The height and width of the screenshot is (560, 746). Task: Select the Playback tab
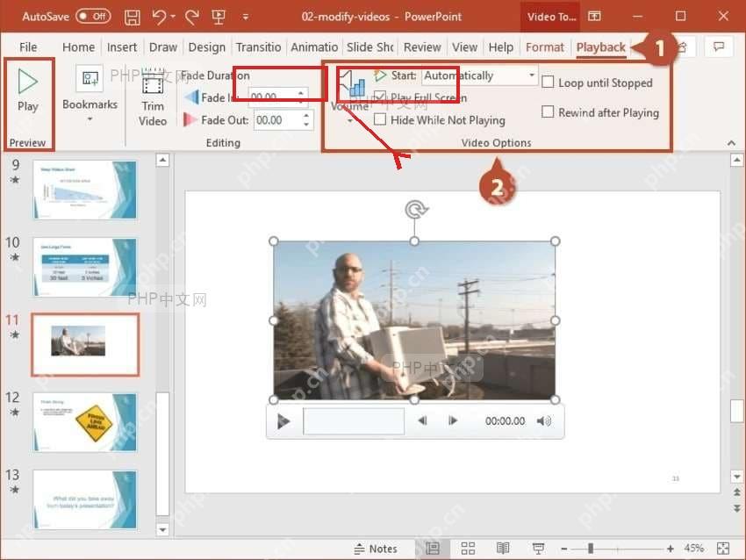tap(600, 47)
